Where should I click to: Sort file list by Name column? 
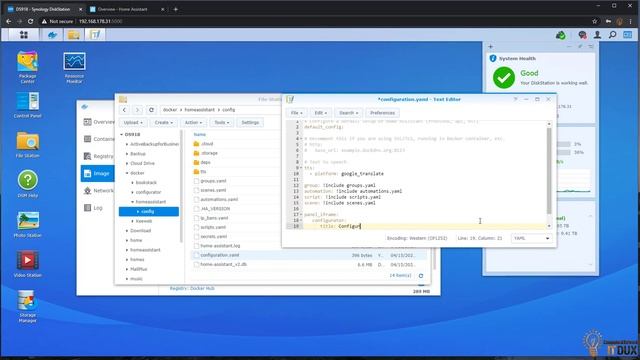[x=200, y=134]
